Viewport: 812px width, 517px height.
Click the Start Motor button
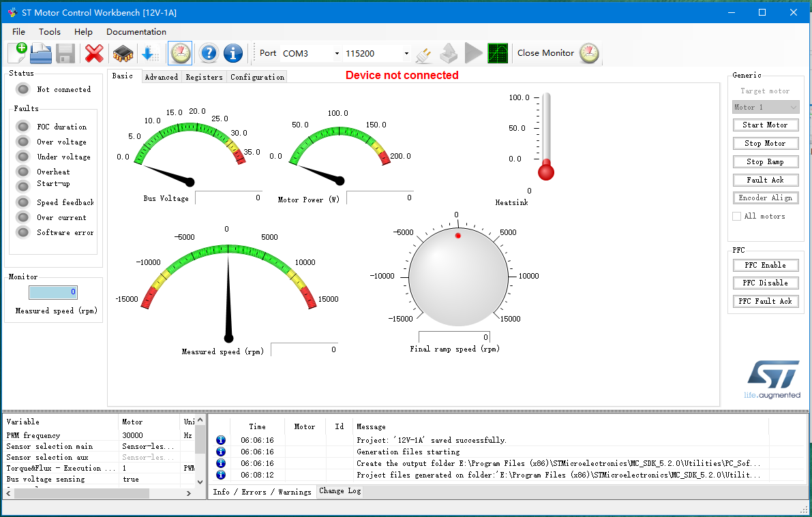point(766,125)
